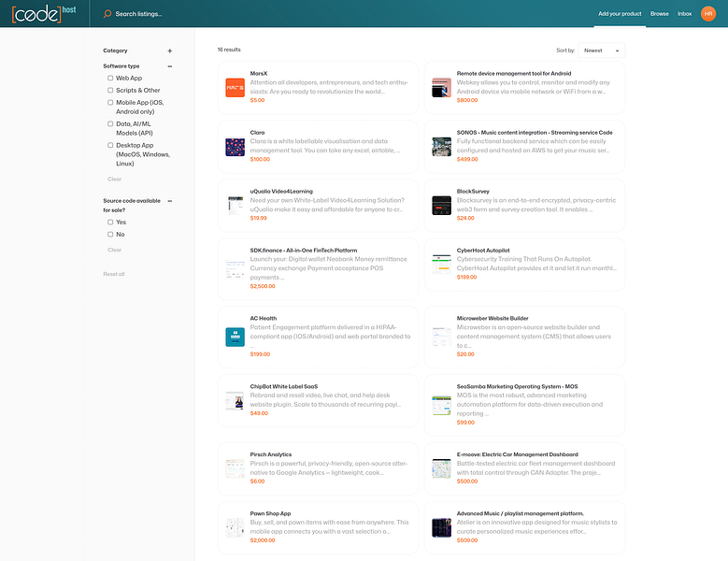Check the Data, AI/ML Models filter
Image resolution: width=728 pixels, height=561 pixels.
click(x=110, y=123)
